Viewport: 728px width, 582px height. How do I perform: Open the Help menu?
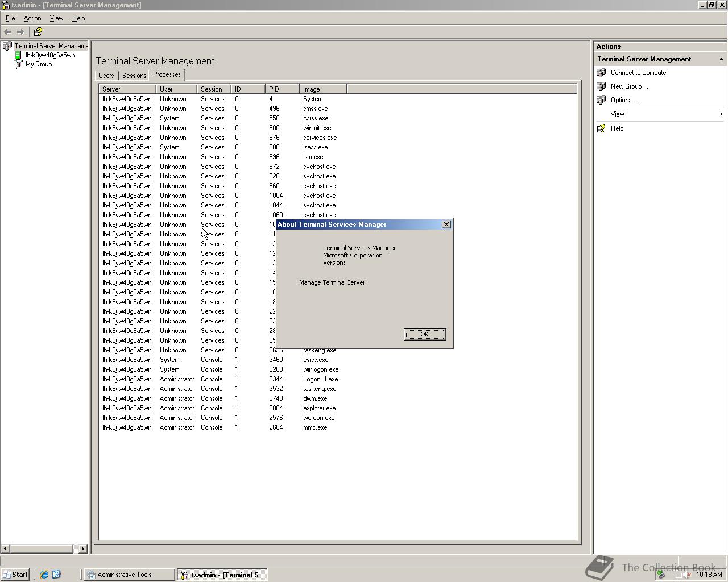coord(78,18)
